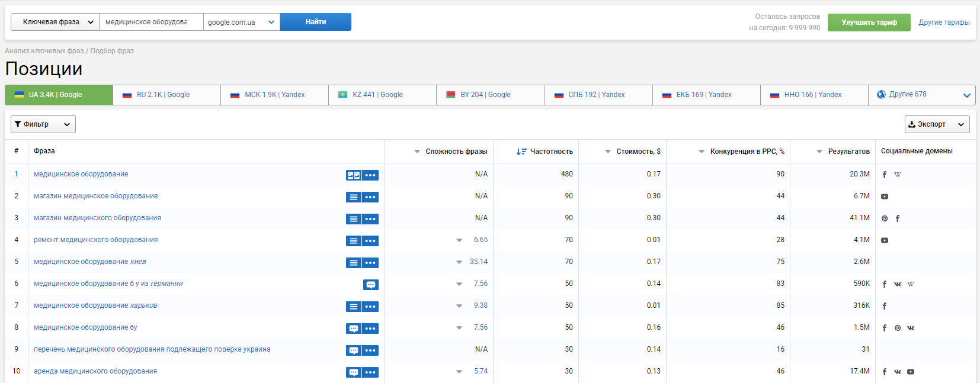Click list icon for медицинское оборудование киев row
980x383 pixels.
[x=354, y=263]
